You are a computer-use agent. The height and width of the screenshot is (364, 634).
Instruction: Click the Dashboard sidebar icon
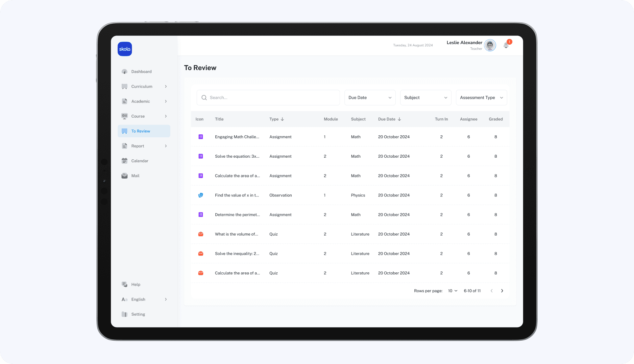[125, 72]
